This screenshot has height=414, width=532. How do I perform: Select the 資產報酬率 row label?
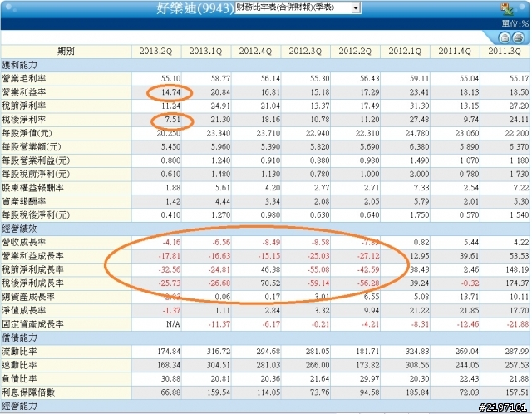click(x=24, y=201)
